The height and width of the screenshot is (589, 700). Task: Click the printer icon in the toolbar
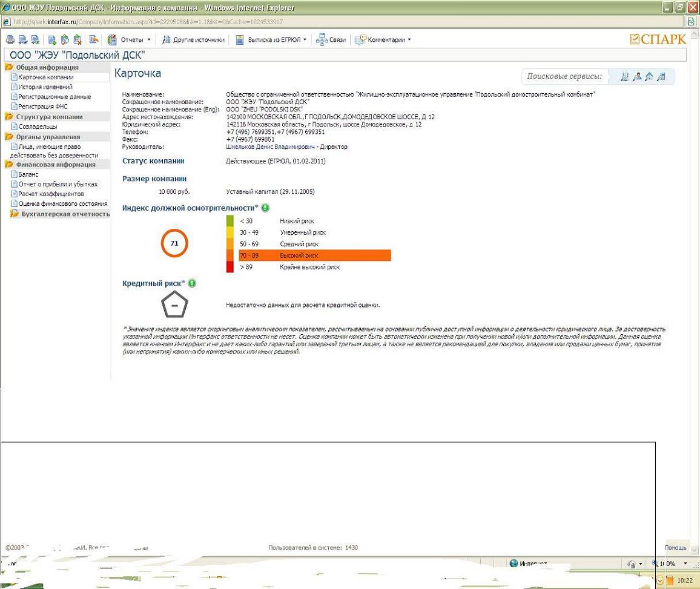10,40
